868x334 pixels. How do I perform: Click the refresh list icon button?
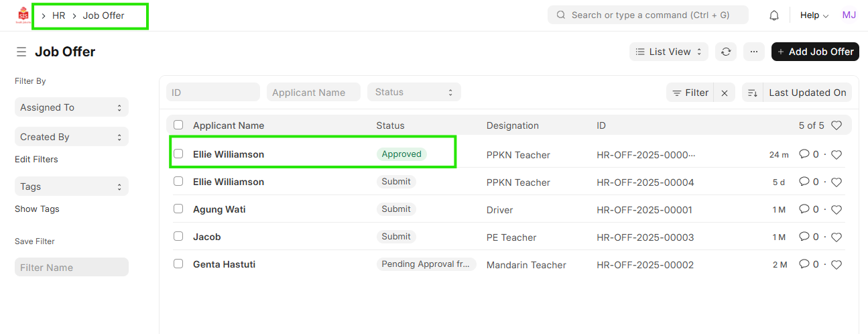(x=725, y=52)
